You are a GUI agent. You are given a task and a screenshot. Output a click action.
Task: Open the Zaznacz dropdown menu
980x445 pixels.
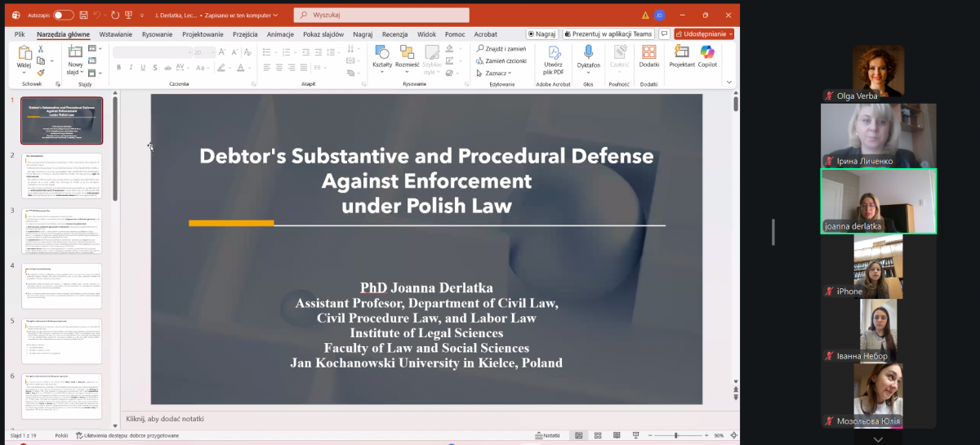496,73
